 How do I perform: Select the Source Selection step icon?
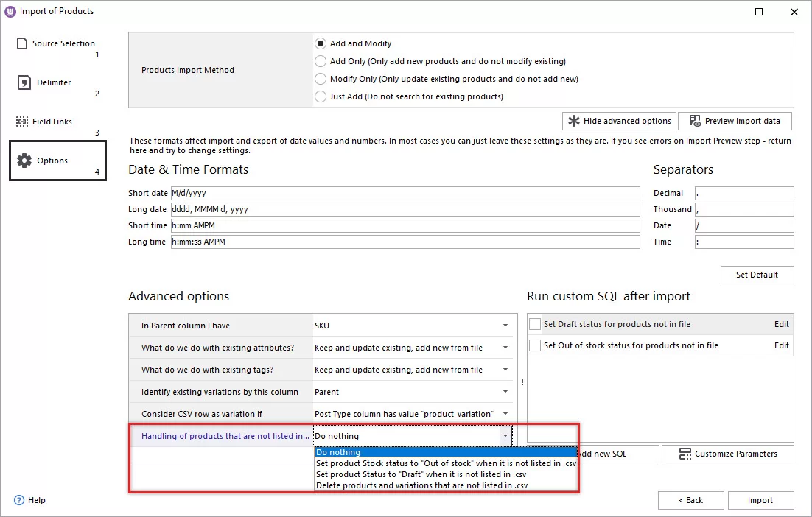21,43
